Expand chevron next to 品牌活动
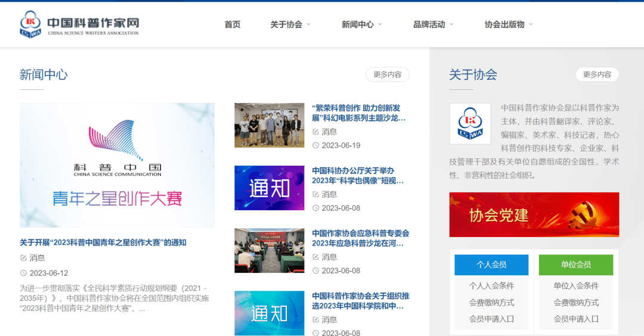The height and width of the screenshot is (336, 644). pos(451,24)
